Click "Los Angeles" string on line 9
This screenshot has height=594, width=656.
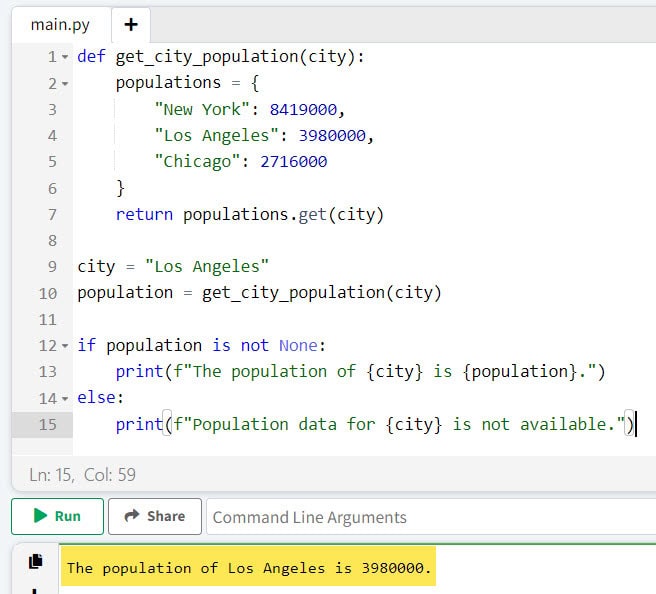pyautogui.click(x=207, y=266)
